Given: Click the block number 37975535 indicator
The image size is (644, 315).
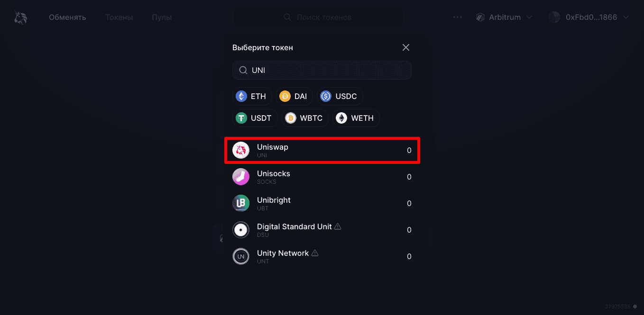Looking at the screenshot, I should click(x=620, y=306).
